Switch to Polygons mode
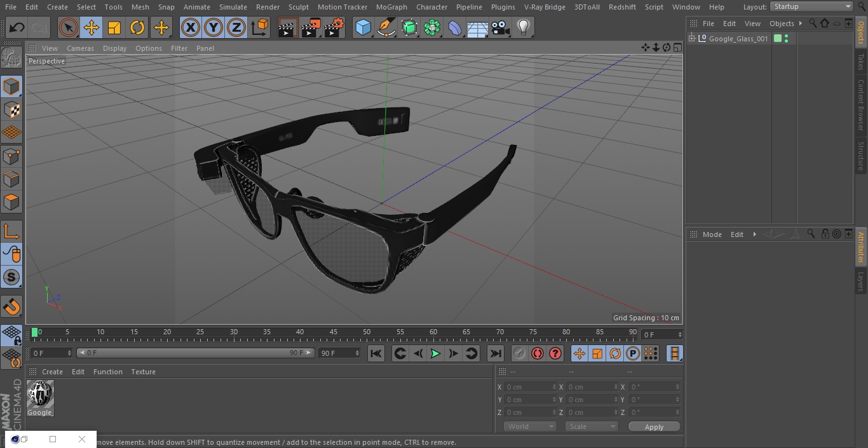868x448 pixels. (x=11, y=202)
